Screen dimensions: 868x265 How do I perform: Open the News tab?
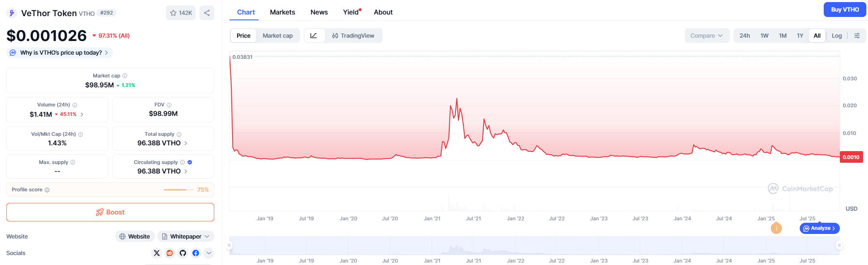tap(319, 12)
